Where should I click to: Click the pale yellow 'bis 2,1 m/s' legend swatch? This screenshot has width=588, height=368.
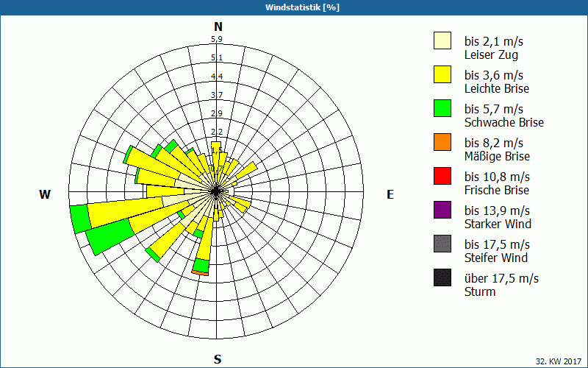[x=442, y=40]
